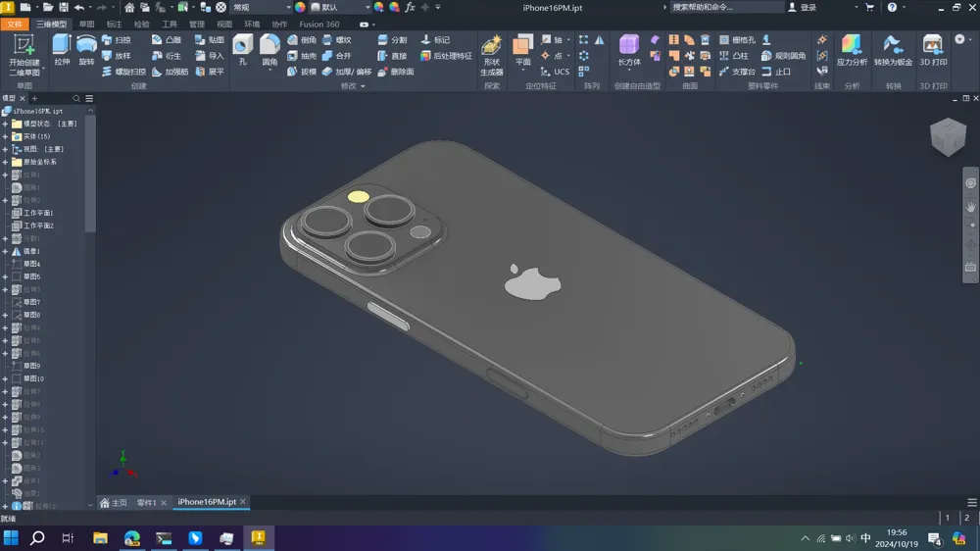Close the iPhone16PM.ipt document tab
The height and width of the screenshot is (551, 980).
point(243,502)
